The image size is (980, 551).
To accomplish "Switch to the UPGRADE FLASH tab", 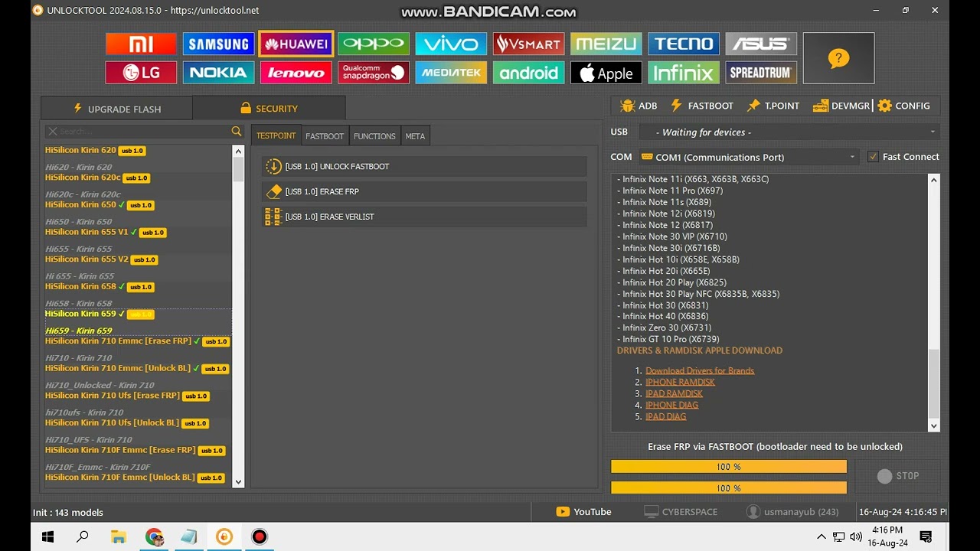I will pos(116,109).
